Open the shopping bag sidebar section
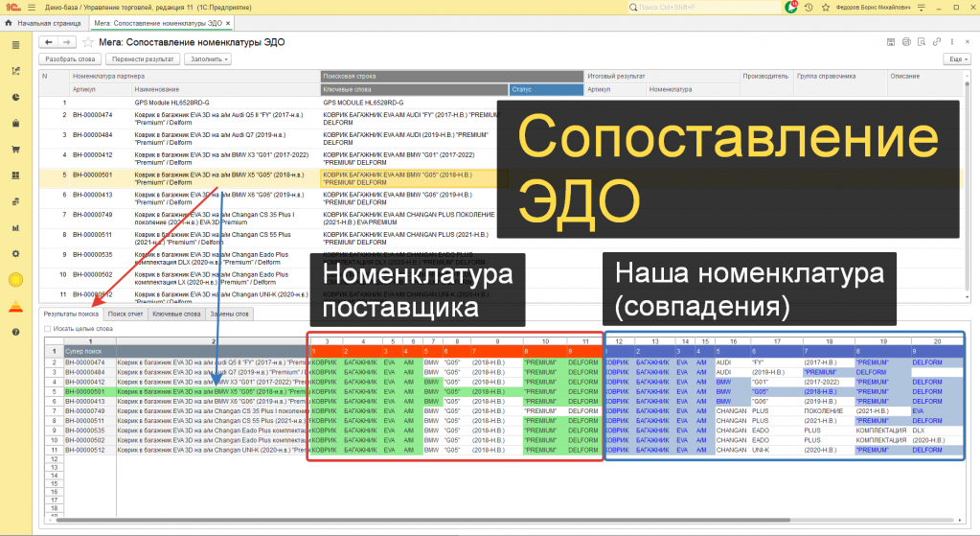The width and height of the screenshot is (980, 536). click(15, 123)
